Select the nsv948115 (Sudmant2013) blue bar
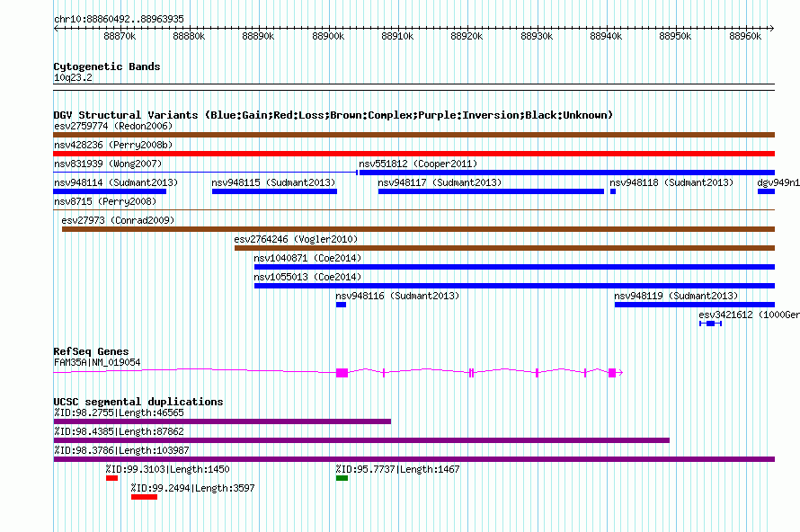Image resolution: width=800 pixels, height=532 pixels. point(274,191)
